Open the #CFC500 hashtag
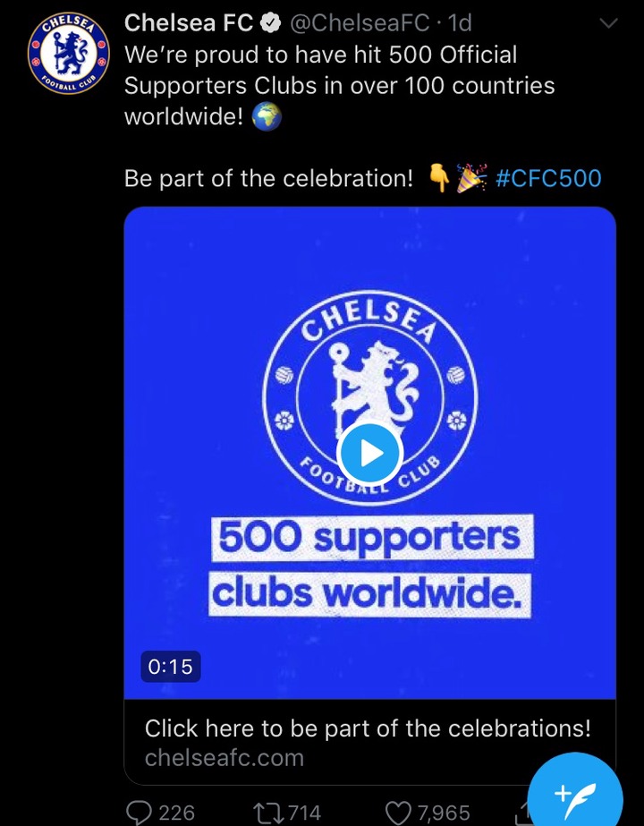The width and height of the screenshot is (644, 826). [547, 178]
